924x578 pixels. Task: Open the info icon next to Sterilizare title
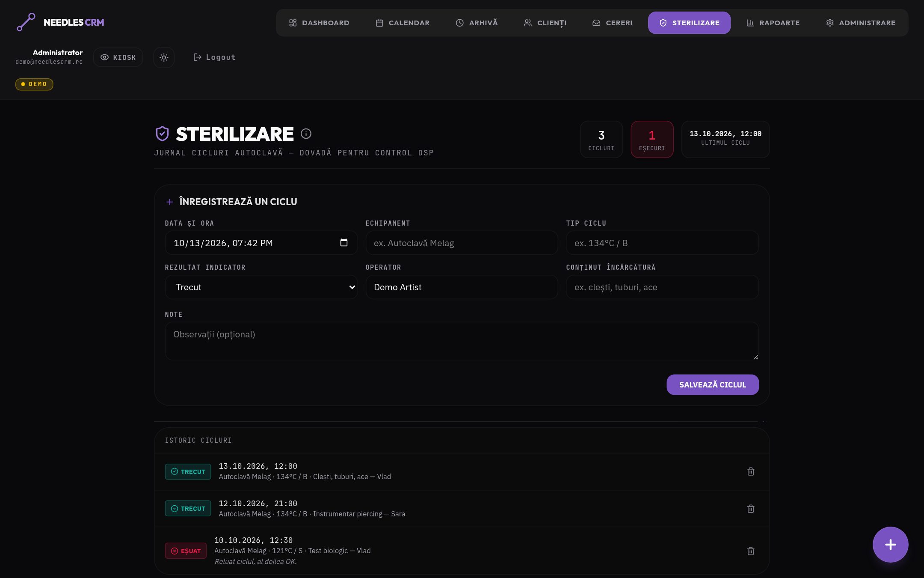(x=306, y=134)
